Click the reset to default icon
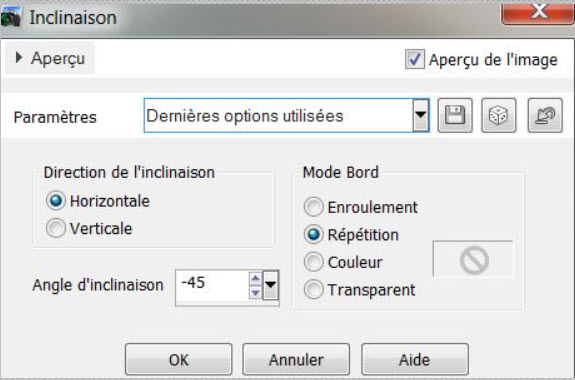The height and width of the screenshot is (380, 575). click(x=545, y=115)
